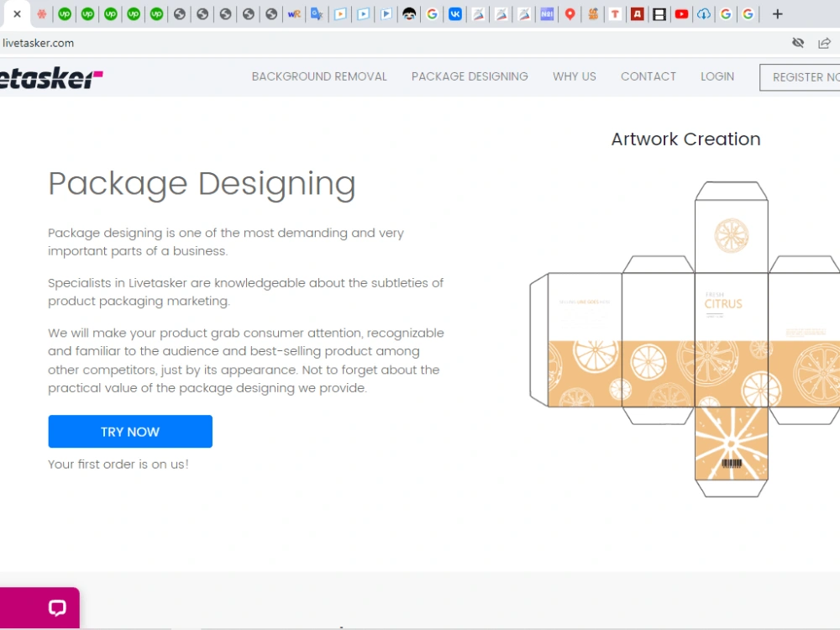840x630 pixels.
Task: Click the Package Designing heading
Action: click(202, 185)
